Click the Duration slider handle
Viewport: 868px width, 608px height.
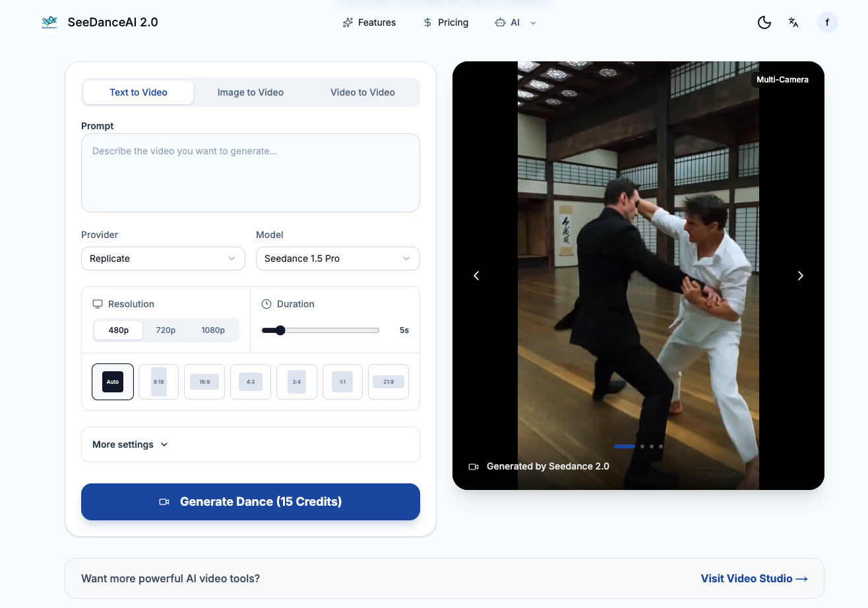(280, 330)
